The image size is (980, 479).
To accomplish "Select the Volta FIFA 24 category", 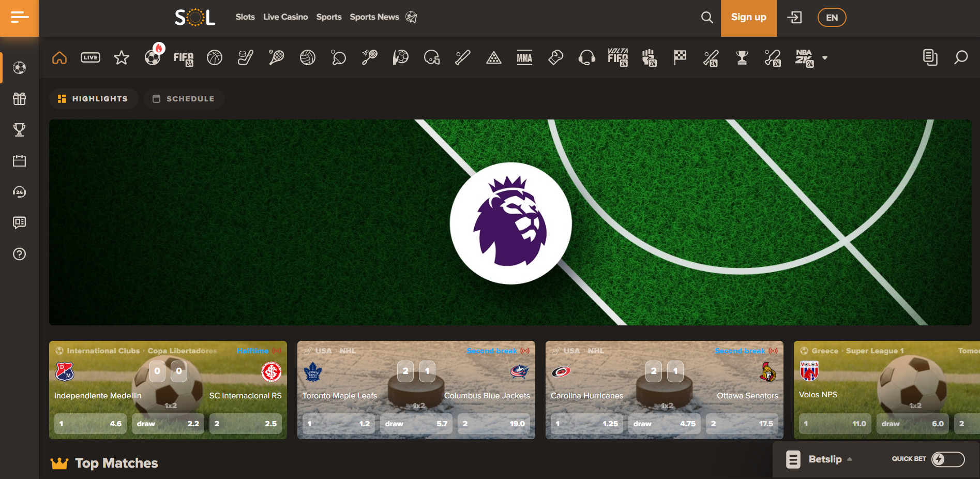I will click(x=618, y=58).
